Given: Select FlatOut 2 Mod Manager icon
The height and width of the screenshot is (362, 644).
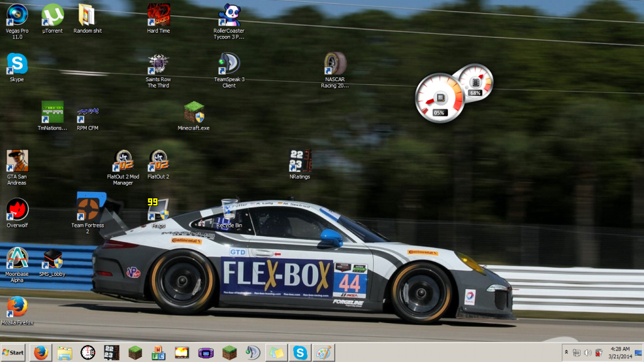Looking at the screenshot, I should click(x=123, y=167).
